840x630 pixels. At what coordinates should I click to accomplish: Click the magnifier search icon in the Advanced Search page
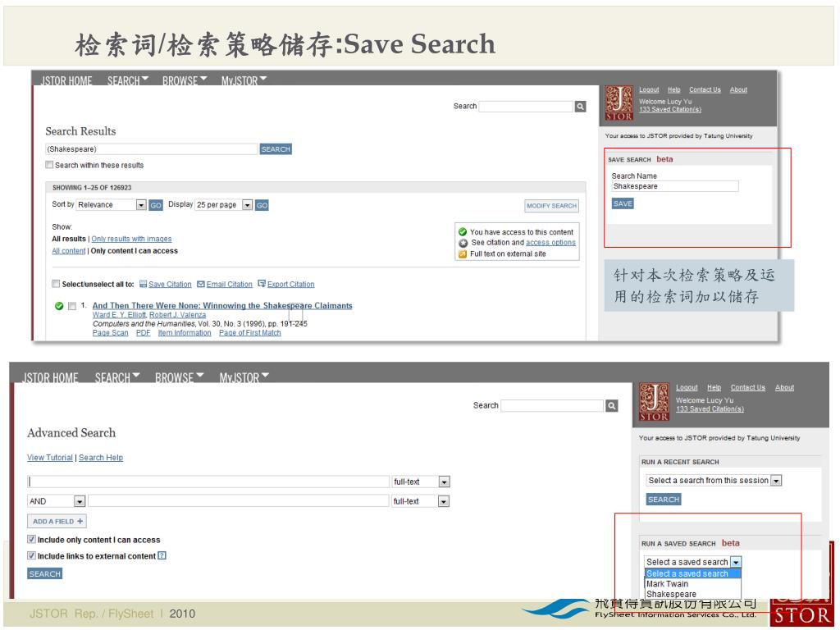(612, 406)
